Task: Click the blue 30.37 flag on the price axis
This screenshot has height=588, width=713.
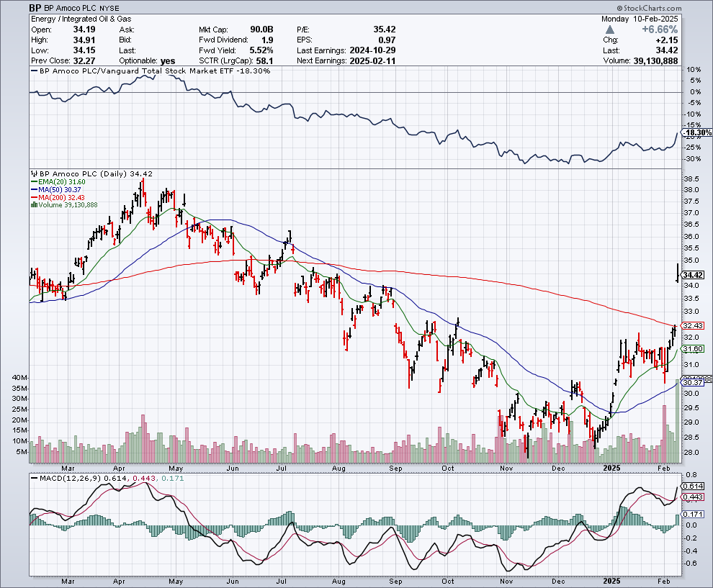Action: point(693,383)
